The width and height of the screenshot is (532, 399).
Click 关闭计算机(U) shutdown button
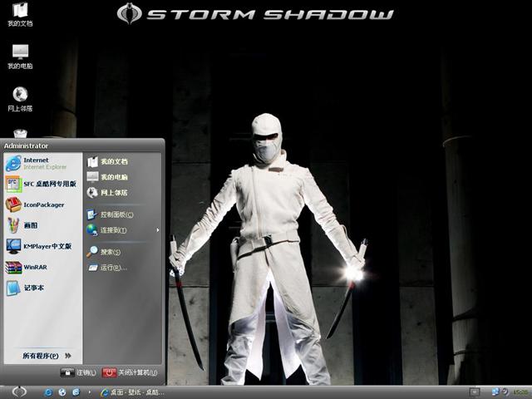[130, 372]
